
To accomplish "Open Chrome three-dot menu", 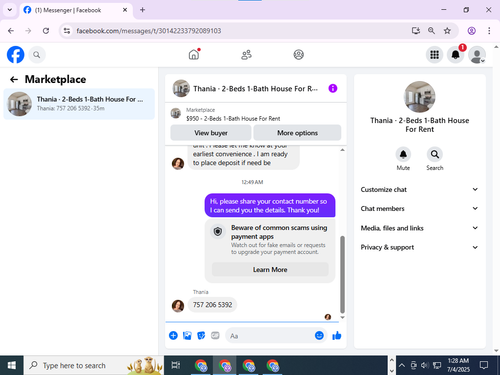I will [x=489, y=31].
